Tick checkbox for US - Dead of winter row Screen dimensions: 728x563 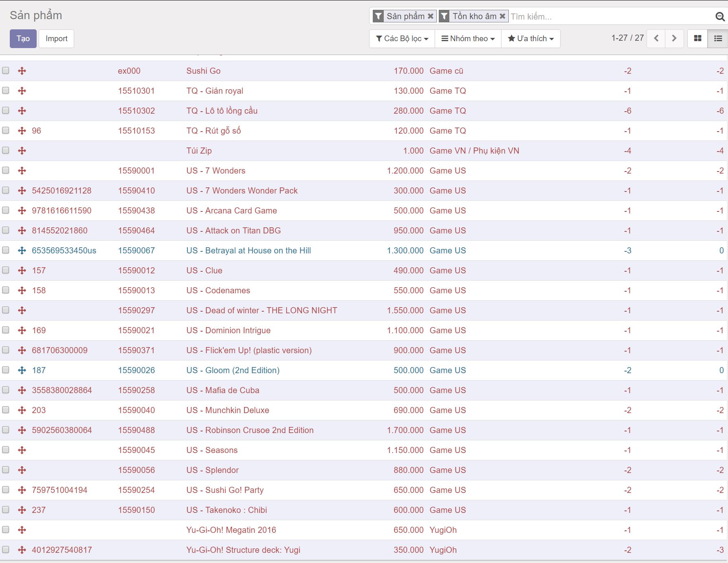point(6,310)
